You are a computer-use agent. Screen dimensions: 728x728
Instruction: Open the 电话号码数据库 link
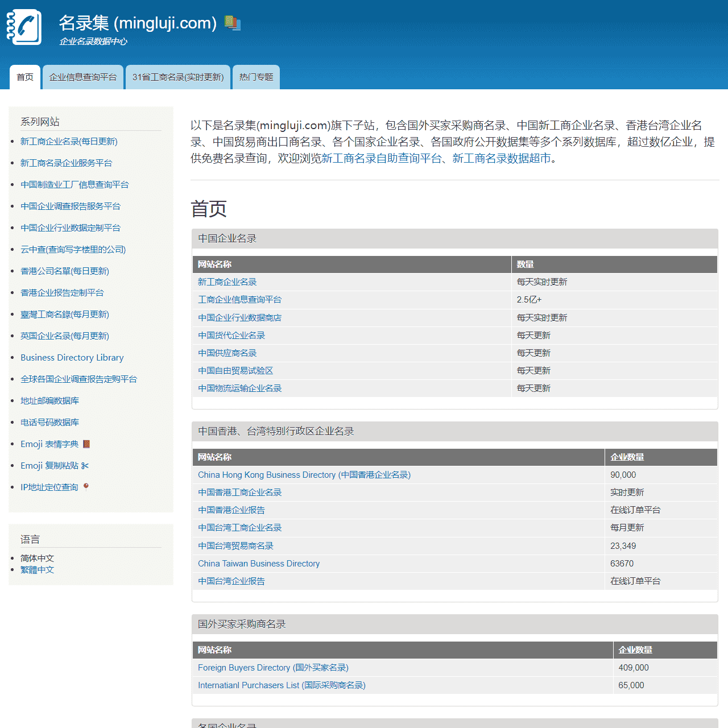49,422
